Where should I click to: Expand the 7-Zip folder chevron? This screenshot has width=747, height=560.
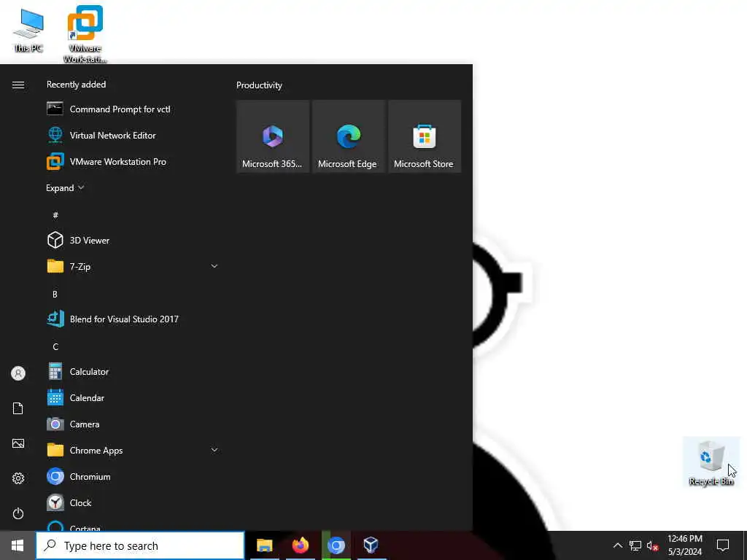coord(214,266)
